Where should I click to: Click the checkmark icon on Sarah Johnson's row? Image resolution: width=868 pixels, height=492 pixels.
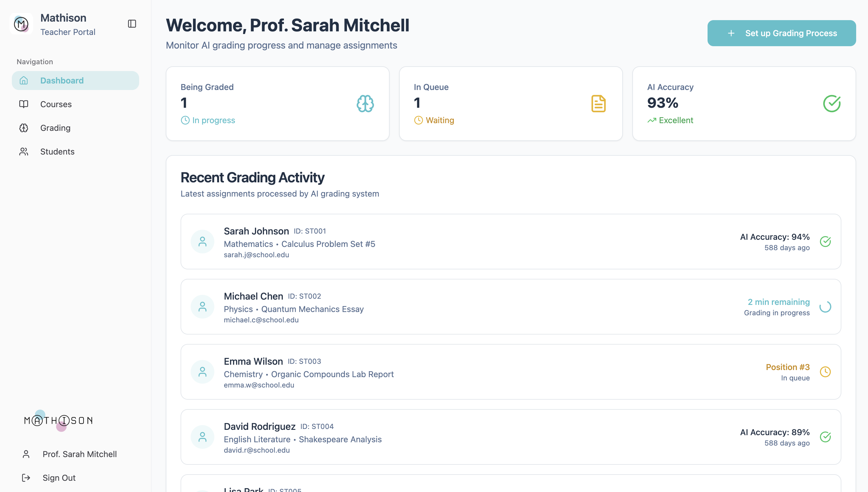(x=825, y=242)
